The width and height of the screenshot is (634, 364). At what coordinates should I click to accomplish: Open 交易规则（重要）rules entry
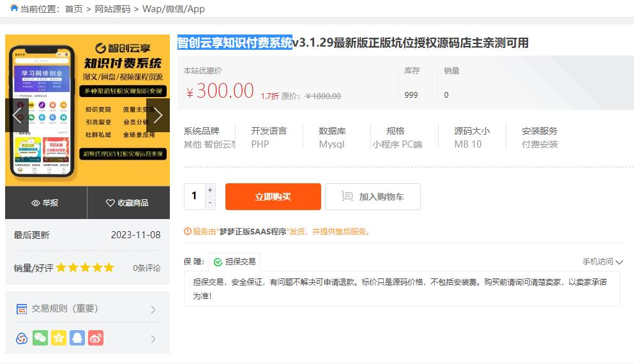pos(87,308)
